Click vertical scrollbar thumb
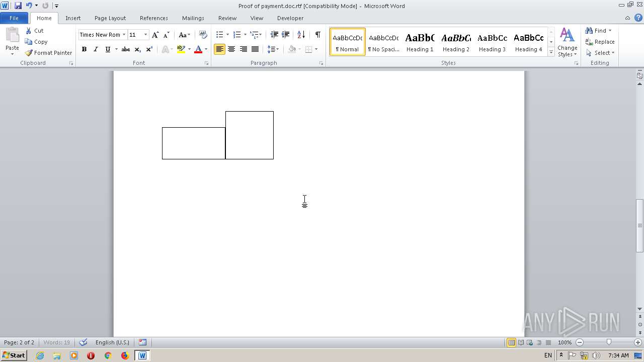The width and height of the screenshot is (644, 362). point(640,226)
